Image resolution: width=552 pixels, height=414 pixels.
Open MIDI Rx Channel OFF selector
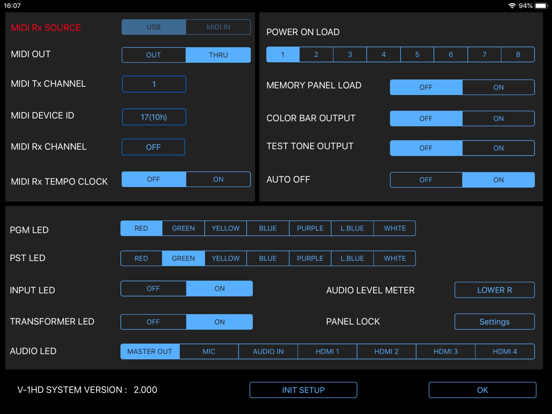pyautogui.click(x=153, y=147)
